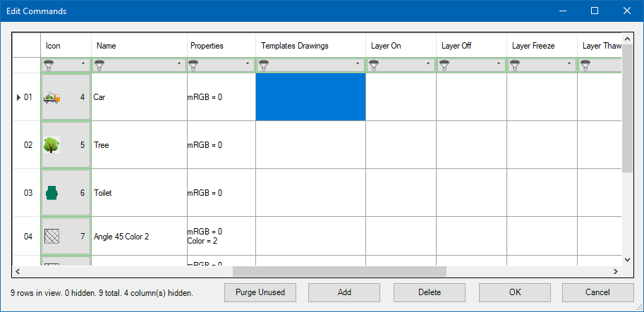
Task: Sort by the Icon column header
Action: (66, 46)
